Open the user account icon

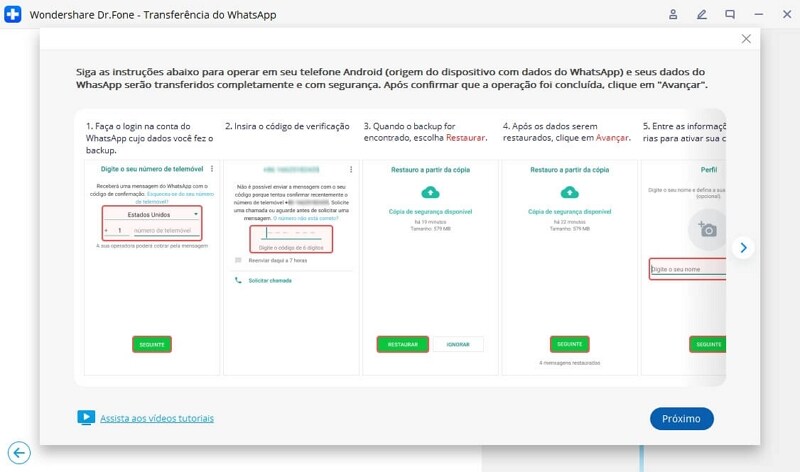[673, 14]
